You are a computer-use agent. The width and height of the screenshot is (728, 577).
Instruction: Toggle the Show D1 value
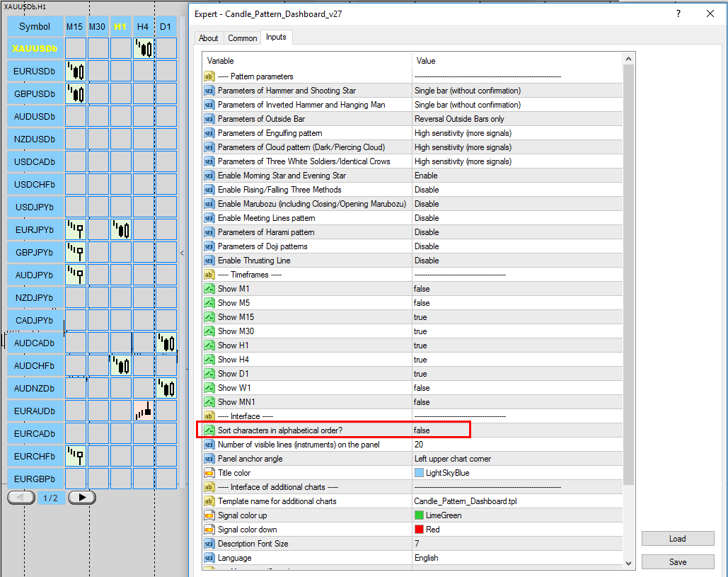click(x=516, y=374)
